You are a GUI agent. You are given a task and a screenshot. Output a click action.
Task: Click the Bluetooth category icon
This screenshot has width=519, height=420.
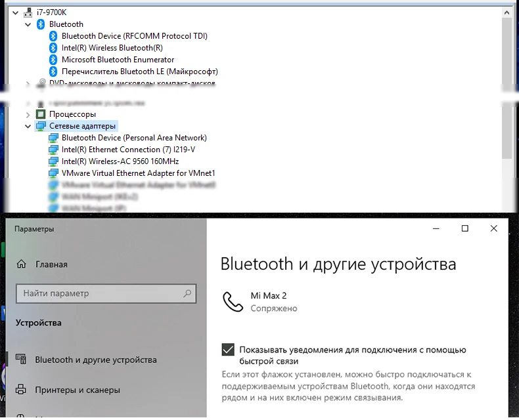(41, 24)
